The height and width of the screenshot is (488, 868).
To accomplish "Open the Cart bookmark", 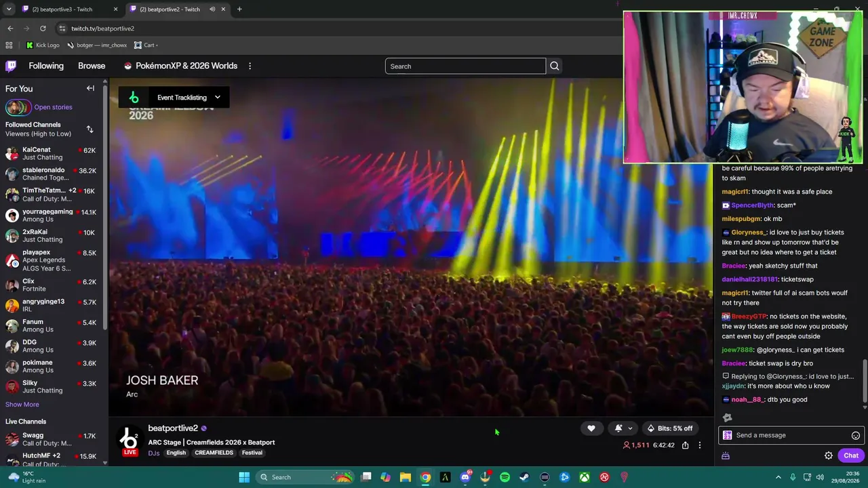I will (x=146, y=45).
